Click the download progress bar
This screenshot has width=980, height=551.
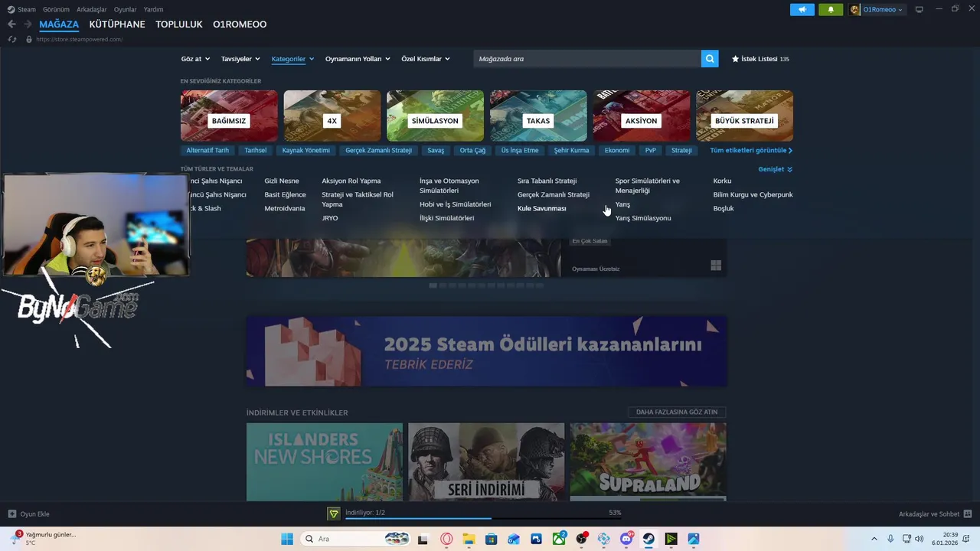[x=483, y=518]
